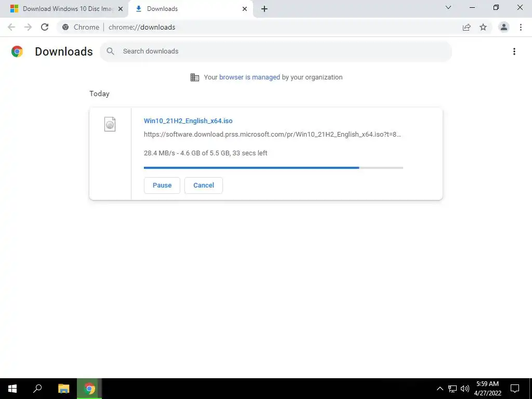Cancel the ISO download
The width and height of the screenshot is (532, 399).
(204, 185)
